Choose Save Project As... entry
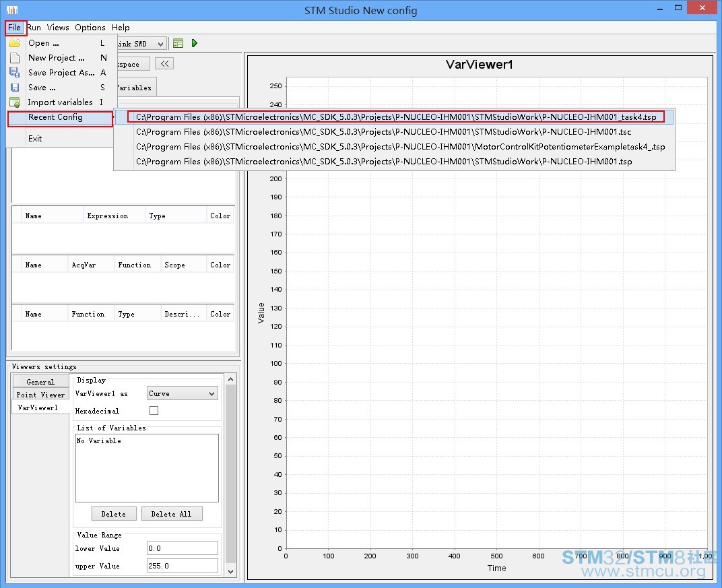Viewport: 722px width, 588px height. pos(62,72)
